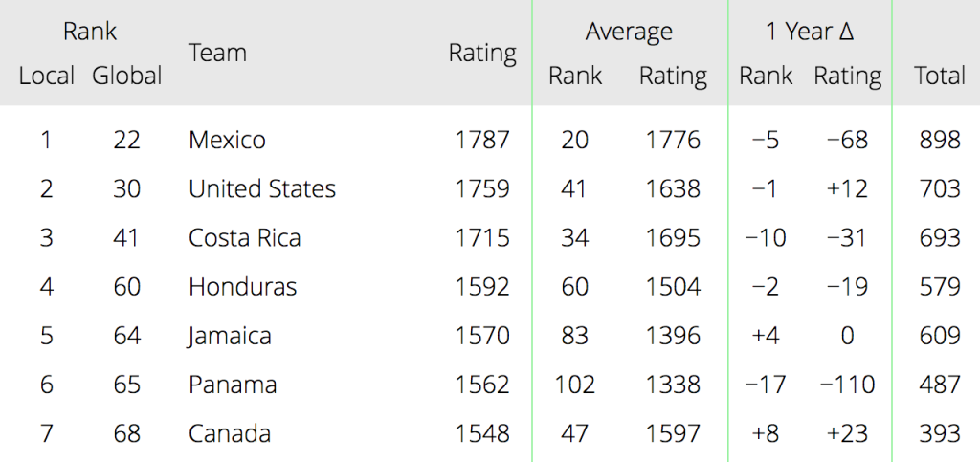Select the Jamaica team name
This screenshot has width=980, height=462.
pyautogui.click(x=230, y=336)
